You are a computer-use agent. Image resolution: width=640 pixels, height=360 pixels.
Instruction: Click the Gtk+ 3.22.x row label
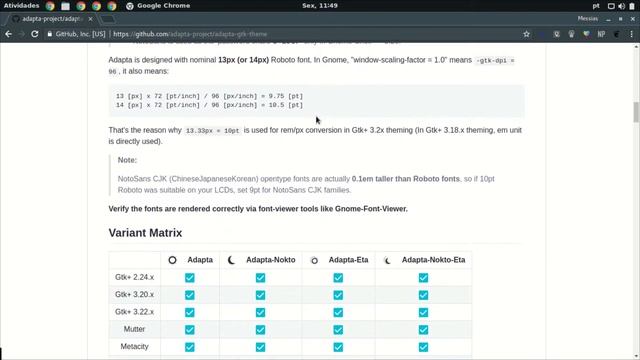point(134,312)
